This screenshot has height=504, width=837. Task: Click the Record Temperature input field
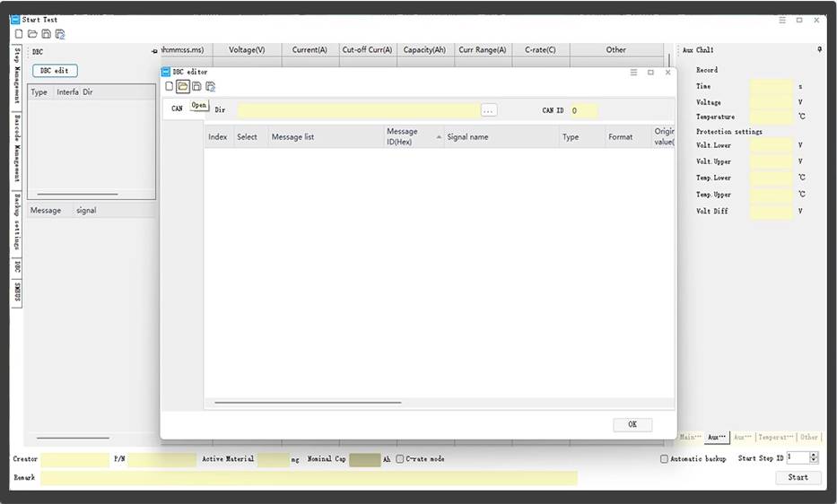click(x=772, y=117)
